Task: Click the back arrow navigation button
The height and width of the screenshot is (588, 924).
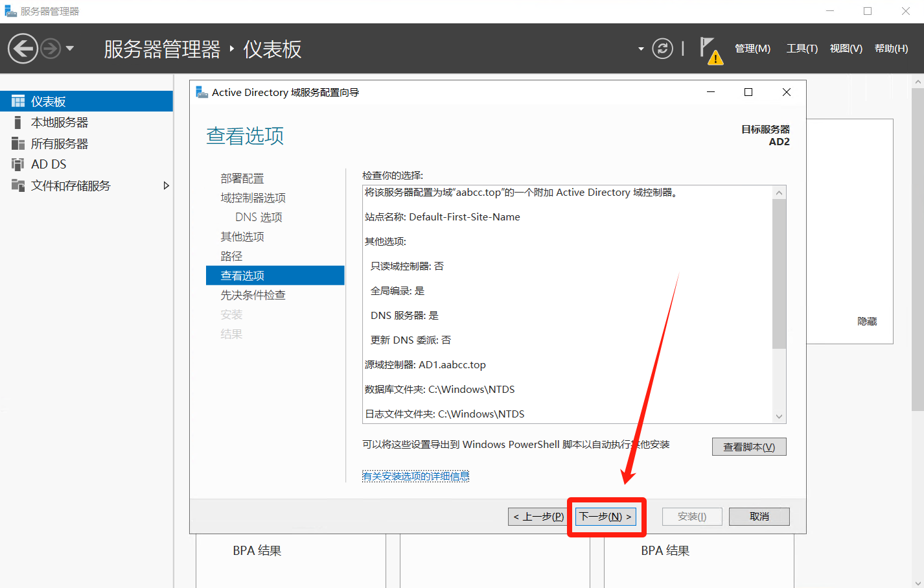Action: pos(23,49)
